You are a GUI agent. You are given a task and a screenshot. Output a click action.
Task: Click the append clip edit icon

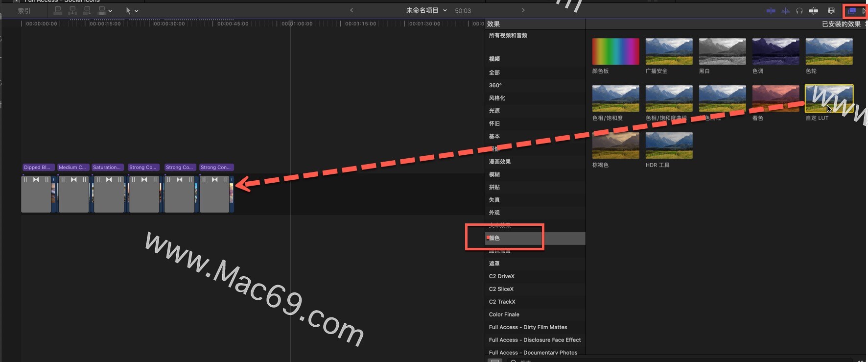point(87,10)
